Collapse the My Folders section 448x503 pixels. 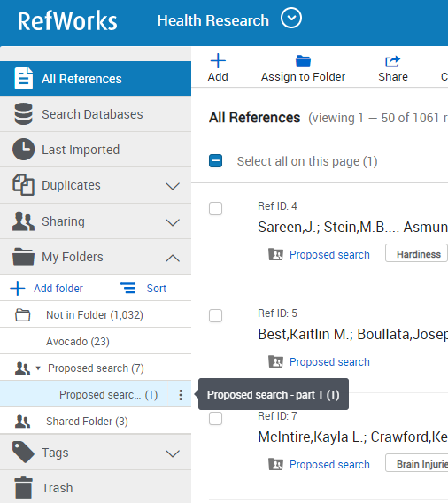click(173, 258)
